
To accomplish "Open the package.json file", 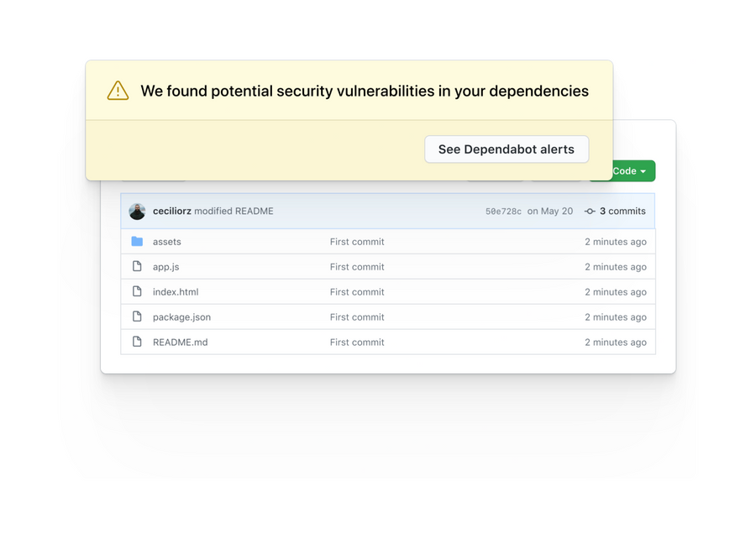I will [x=181, y=317].
